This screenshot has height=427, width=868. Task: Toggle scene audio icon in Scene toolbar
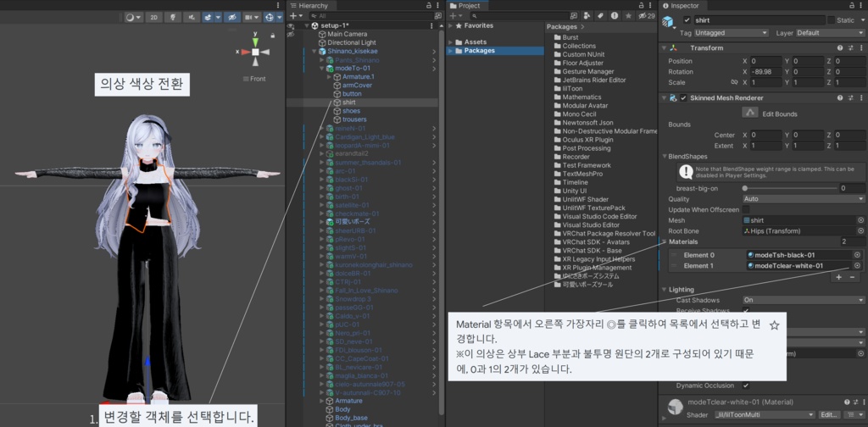[191, 17]
